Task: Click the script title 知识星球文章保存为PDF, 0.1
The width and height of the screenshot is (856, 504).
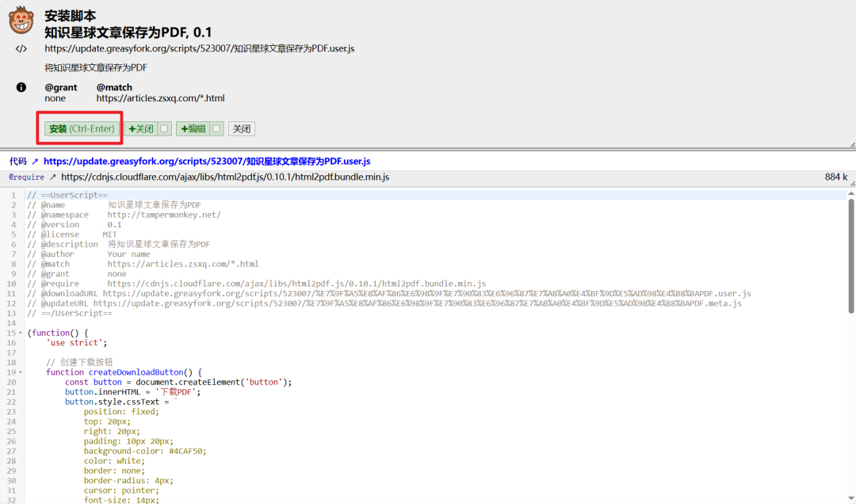Action: coord(128,32)
